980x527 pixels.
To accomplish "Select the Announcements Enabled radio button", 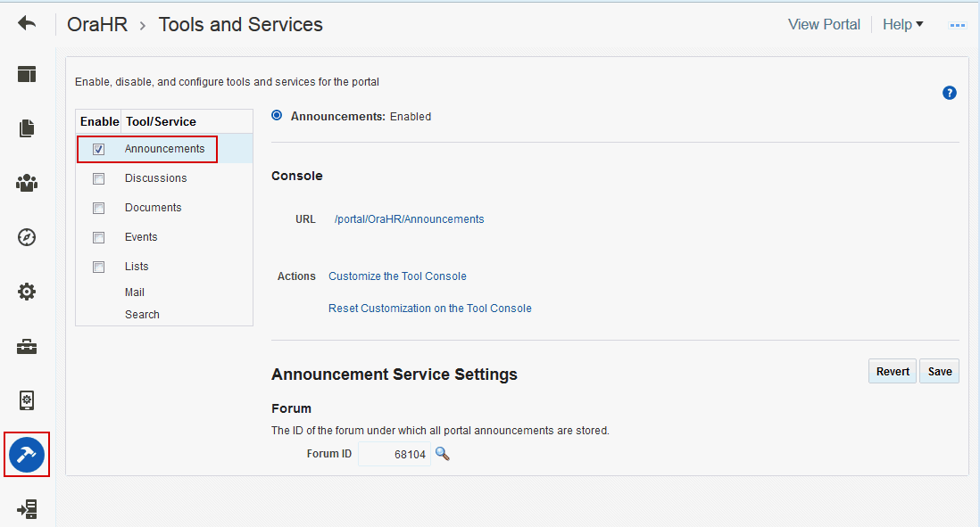I will [x=277, y=116].
